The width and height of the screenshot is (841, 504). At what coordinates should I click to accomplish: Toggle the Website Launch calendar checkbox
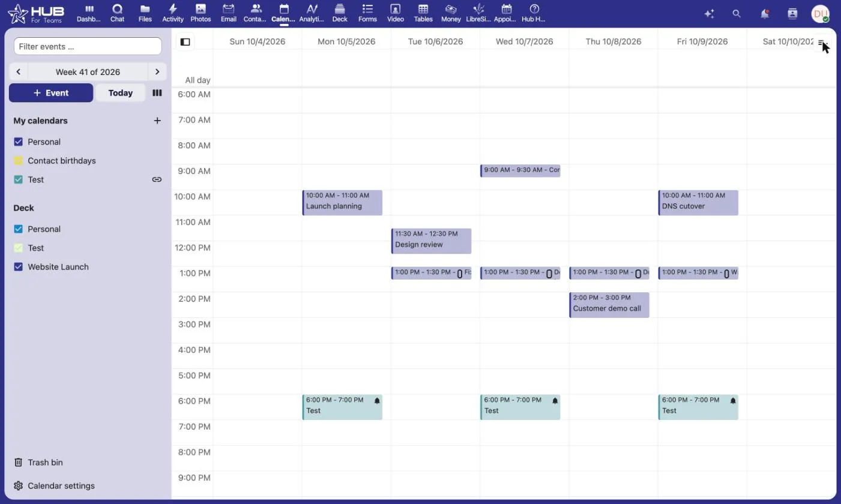coord(18,267)
